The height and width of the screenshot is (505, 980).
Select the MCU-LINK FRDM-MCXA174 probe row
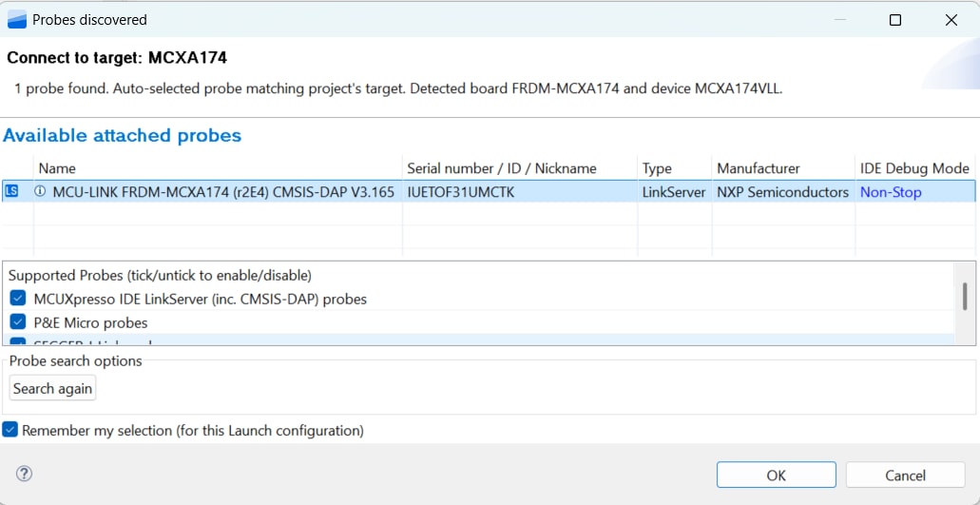pos(489,192)
